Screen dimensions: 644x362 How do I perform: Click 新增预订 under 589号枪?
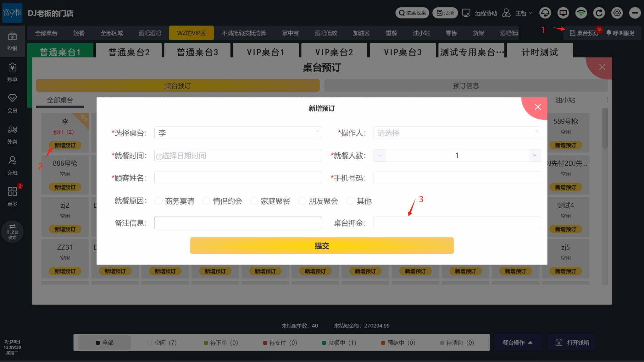coord(565,145)
